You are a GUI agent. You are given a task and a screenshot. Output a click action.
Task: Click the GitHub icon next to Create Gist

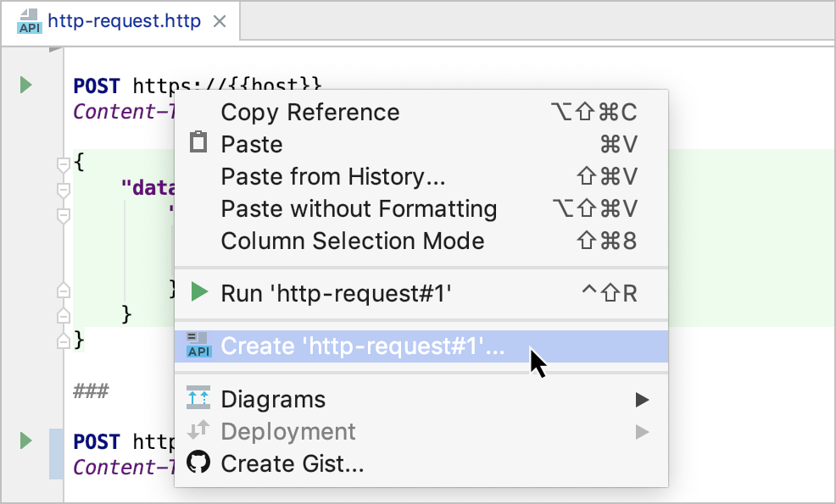[x=197, y=464]
